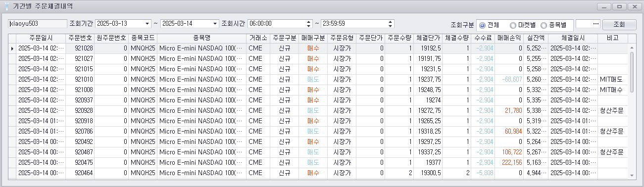Select order number 921008 cell

tap(80, 90)
